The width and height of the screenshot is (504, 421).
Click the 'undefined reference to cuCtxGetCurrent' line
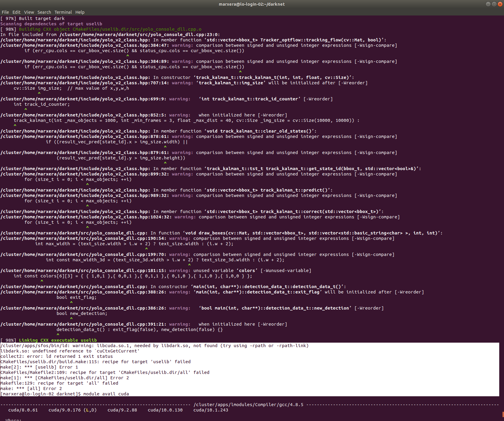(x=70, y=351)
